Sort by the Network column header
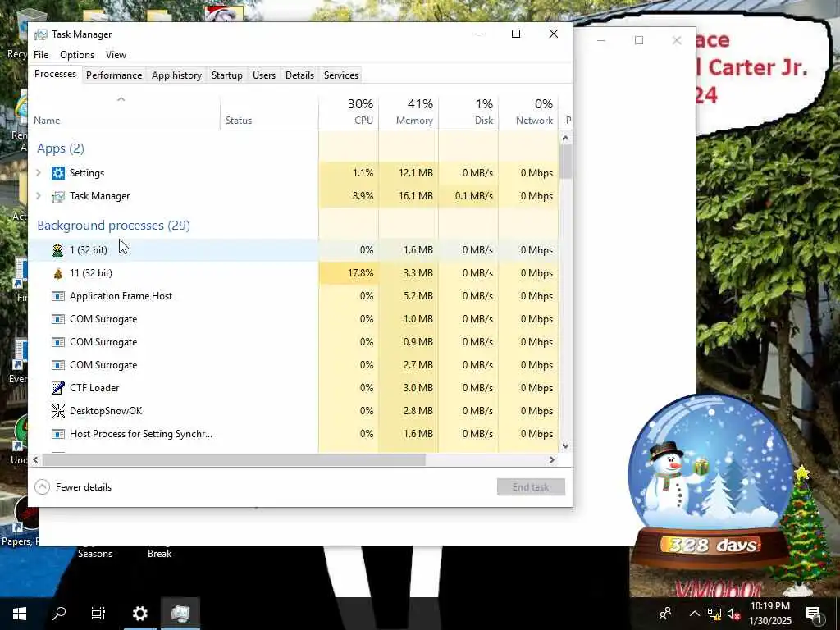 tap(529, 112)
